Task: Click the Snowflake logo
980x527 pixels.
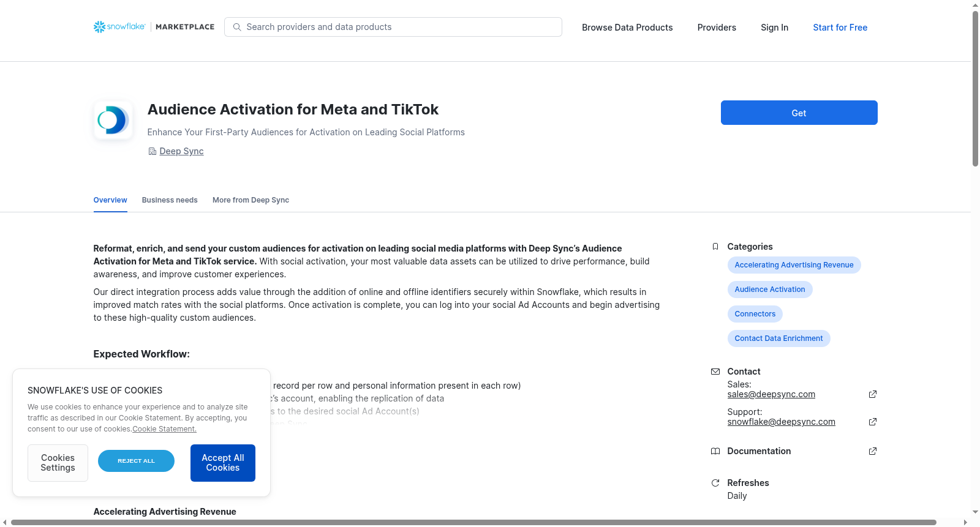Action: pyautogui.click(x=119, y=27)
